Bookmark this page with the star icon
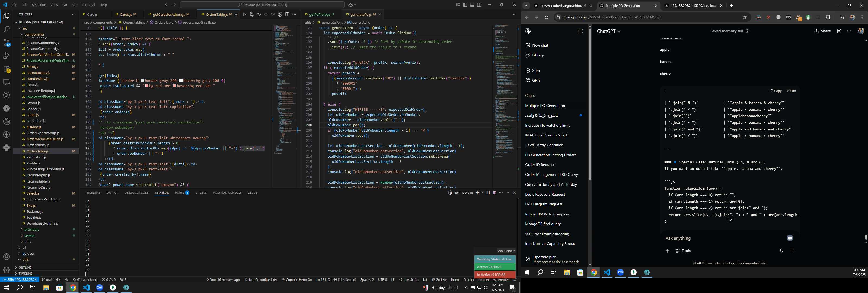Image resolution: width=868 pixels, height=293 pixels. pyautogui.click(x=745, y=17)
